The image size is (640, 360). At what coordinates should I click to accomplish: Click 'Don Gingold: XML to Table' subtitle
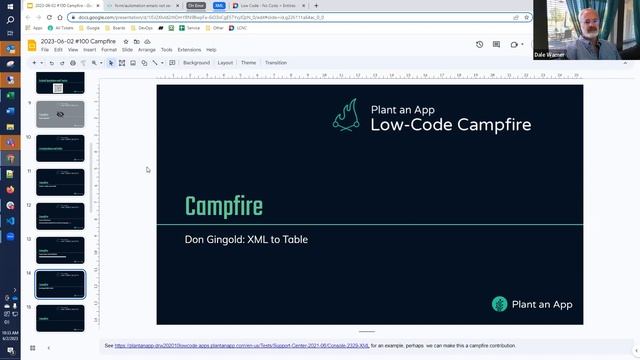(x=246, y=240)
